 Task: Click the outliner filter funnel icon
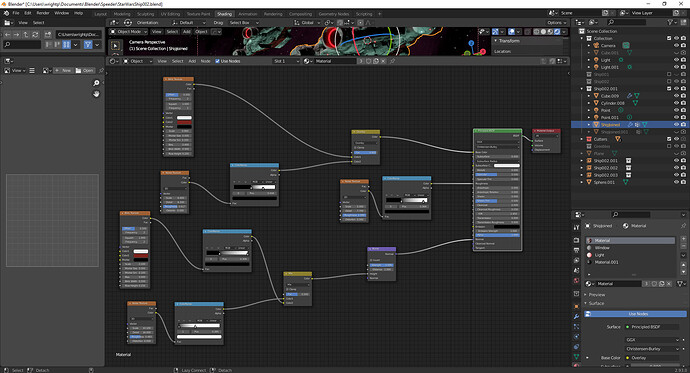[670, 22]
